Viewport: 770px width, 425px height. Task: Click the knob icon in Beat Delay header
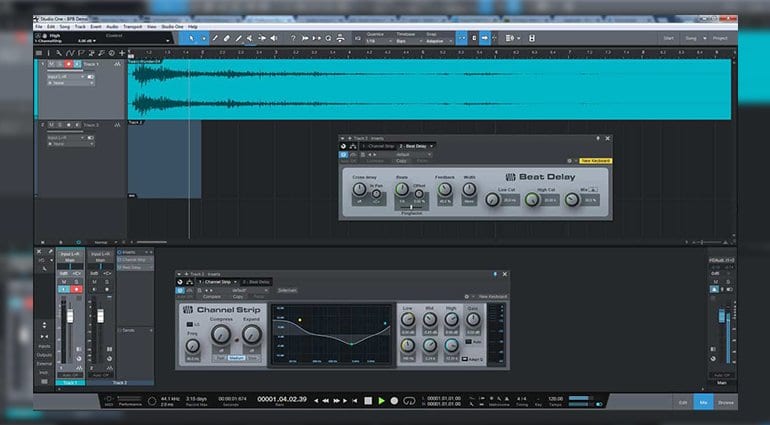pos(343,146)
